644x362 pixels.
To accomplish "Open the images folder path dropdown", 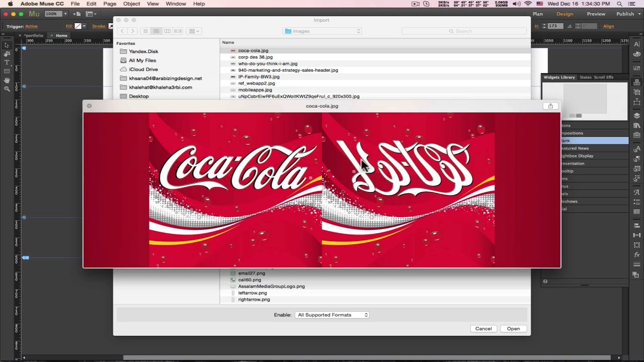I will [x=323, y=31].
